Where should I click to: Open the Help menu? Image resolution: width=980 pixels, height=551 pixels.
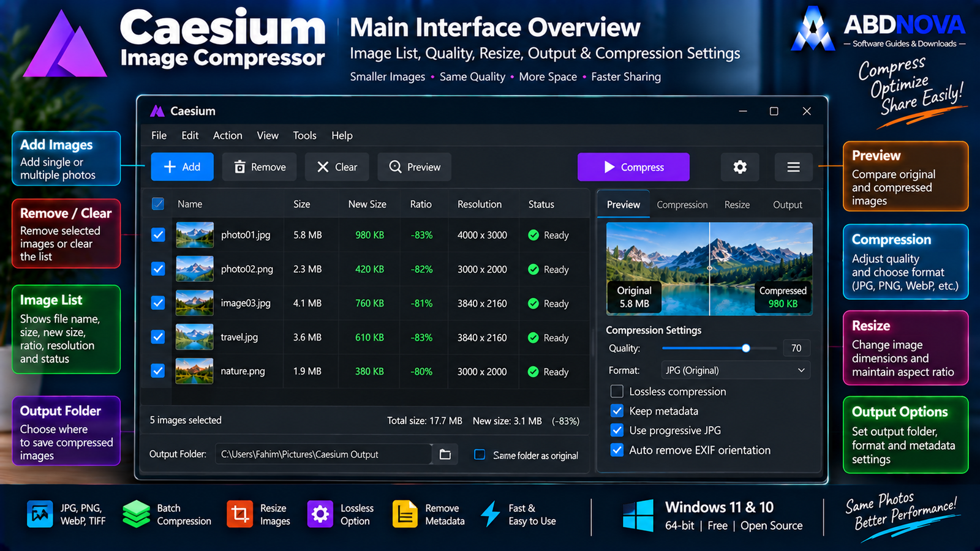pos(342,135)
